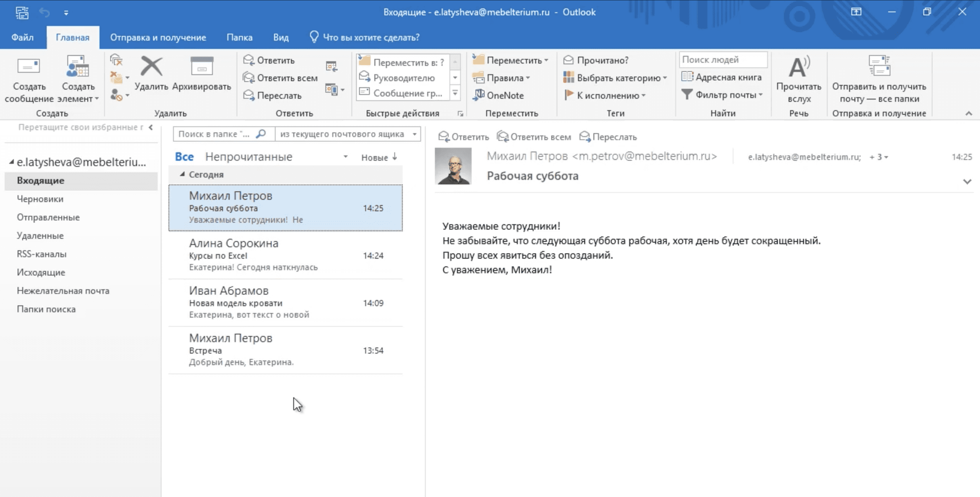Open the Файл menu
980x497 pixels.
pyautogui.click(x=22, y=37)
